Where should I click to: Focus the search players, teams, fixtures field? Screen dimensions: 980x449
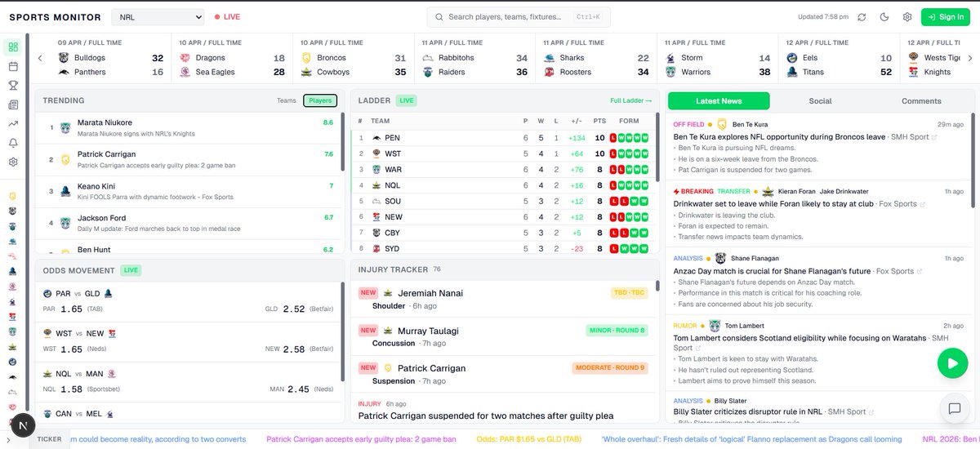(519, 16)
